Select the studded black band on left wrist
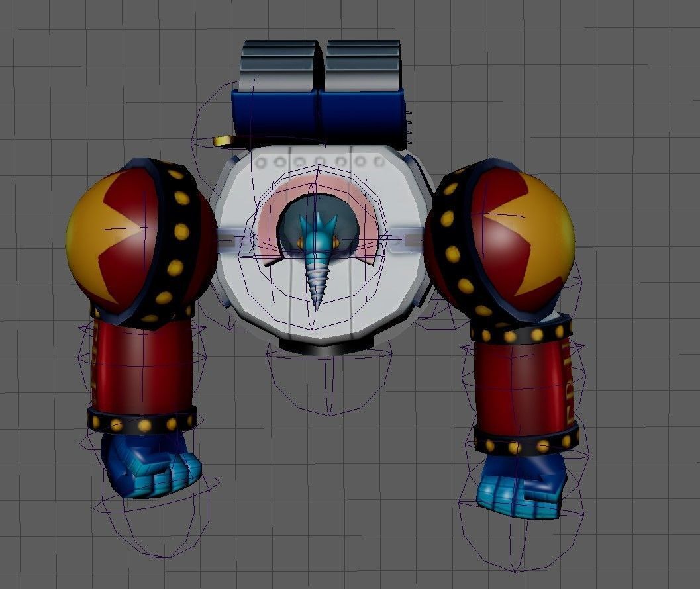Viewport: 700px width, 589px height. (x=142, y=420)
